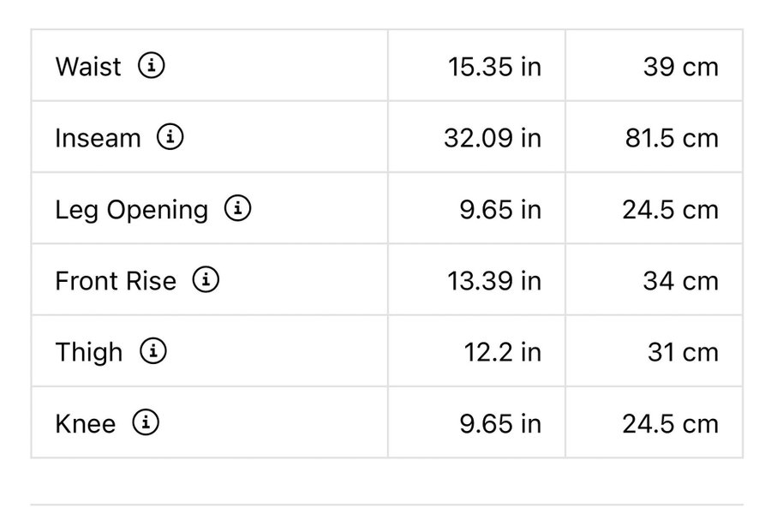Click the info icon next to Waist

point(152,66)
